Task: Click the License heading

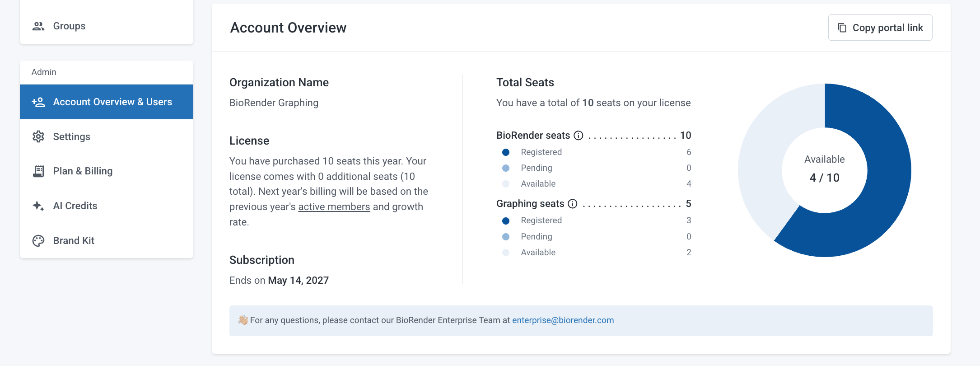Action: (249, 141)
